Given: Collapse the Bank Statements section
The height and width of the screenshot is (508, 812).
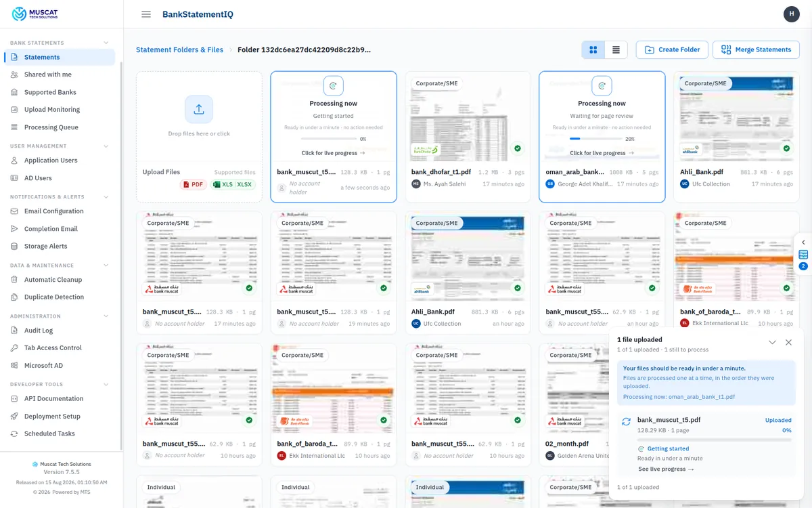Looking at the screenshot, I should [106, 43].
